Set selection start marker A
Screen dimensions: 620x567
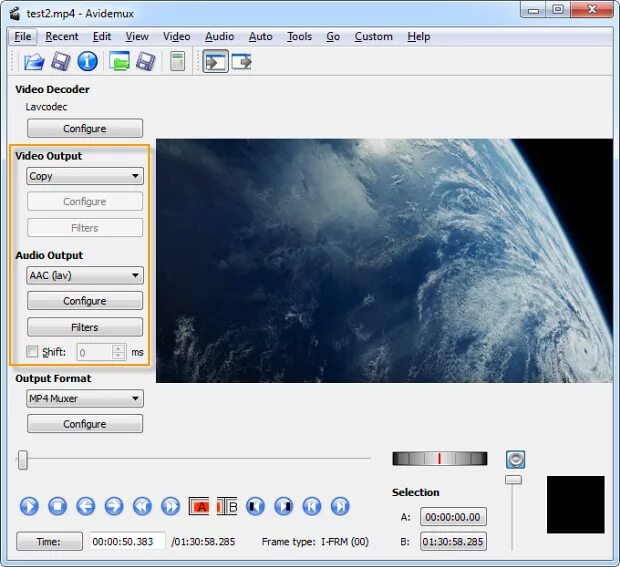tap(199, 506)
